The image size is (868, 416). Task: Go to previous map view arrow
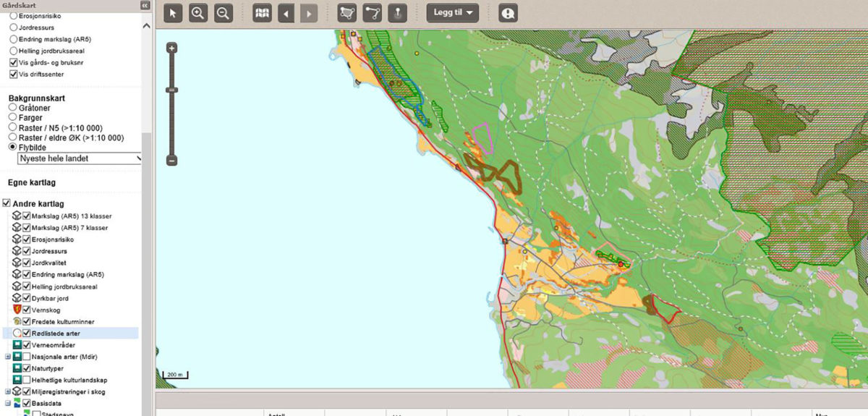(x=286, y=12)
